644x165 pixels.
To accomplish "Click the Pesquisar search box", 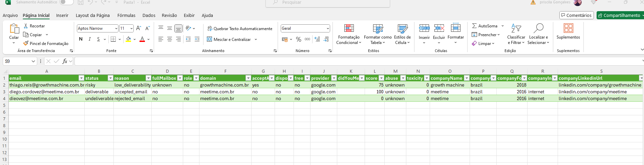I will (328, 3).
